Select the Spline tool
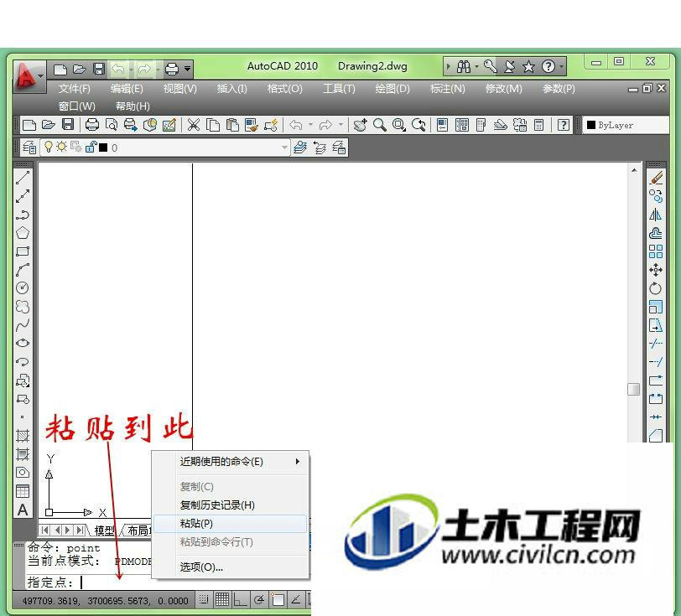 (x=23, y=324)
